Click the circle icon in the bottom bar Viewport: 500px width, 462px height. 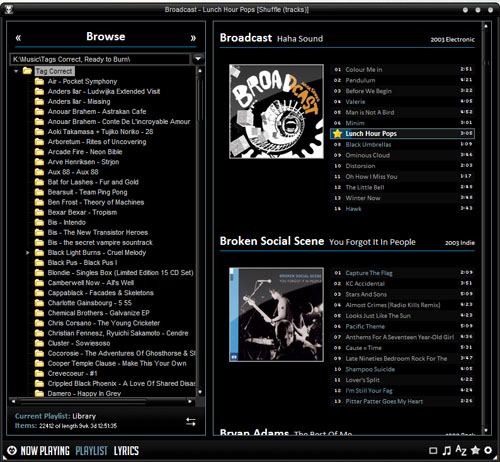(488, 450)
